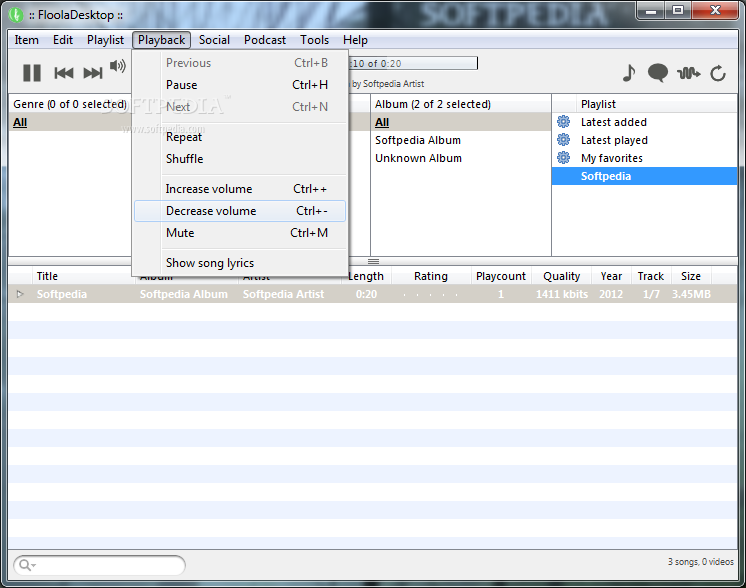
Task: Set rating dots on Softpedia song
Action: 431,295
